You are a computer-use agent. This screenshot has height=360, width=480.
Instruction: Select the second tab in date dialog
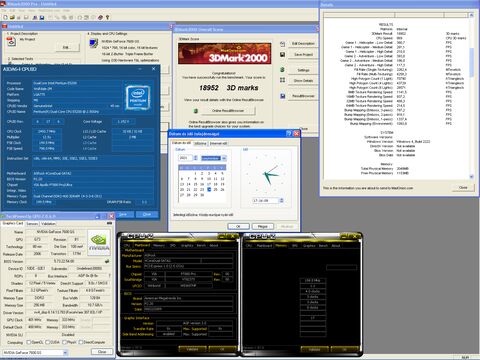tap(200, 144)
